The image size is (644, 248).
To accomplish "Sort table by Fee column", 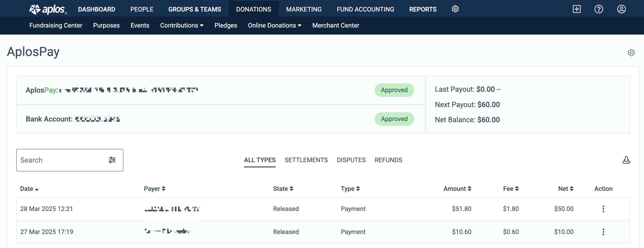I will (511, 189).
